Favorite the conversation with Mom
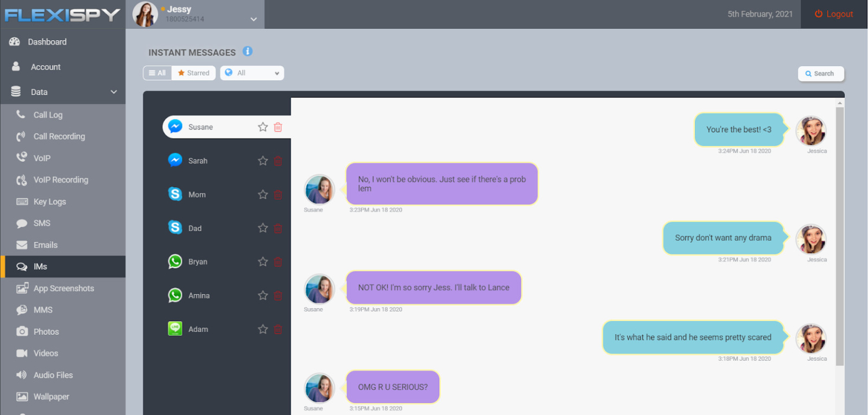The height and width of the screenshot is (415, 868). [262, 194]
